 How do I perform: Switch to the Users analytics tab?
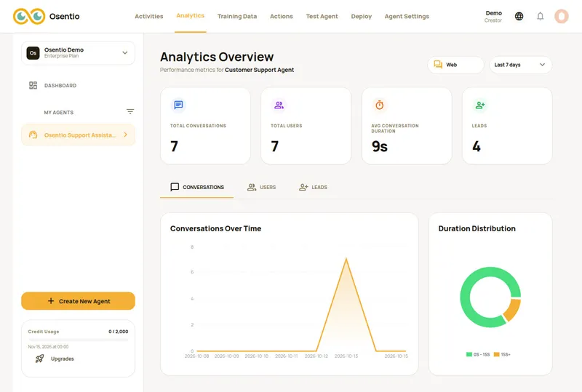pos(262,187)
